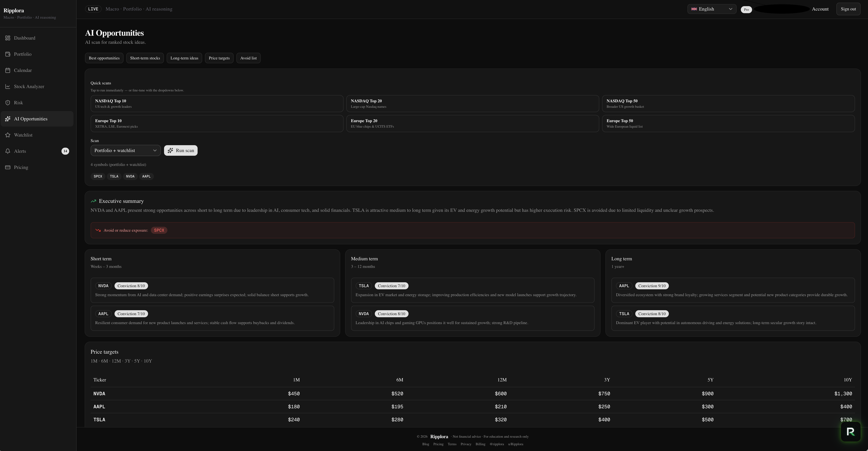Click the SPCX symbol chip under scan
The width and height of the screenshot is (868, 451).
[98, 176]
